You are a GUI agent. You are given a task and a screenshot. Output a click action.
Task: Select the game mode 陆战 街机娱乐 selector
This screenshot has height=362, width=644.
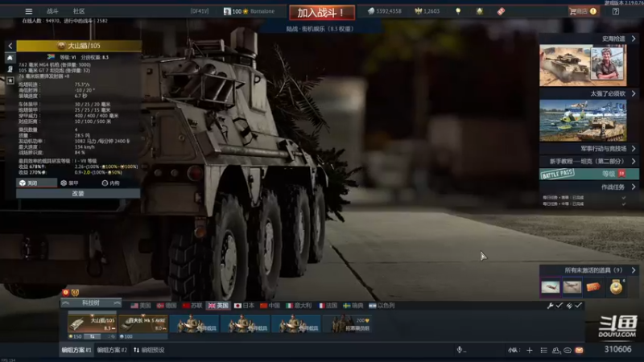click(320, 29)
